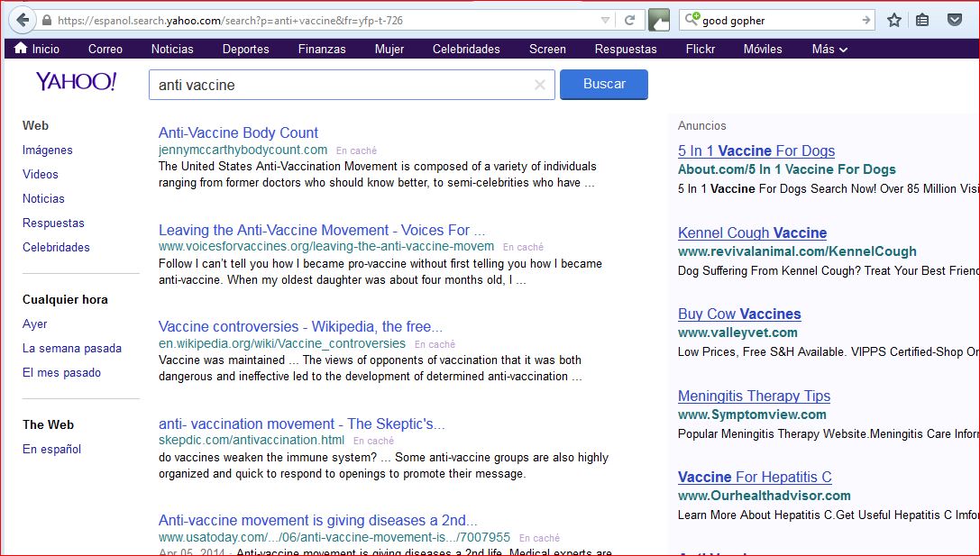Open Deportes in the Yahoo nav bar
Viewport: 980px width, 556px height.
coord(245,49)
